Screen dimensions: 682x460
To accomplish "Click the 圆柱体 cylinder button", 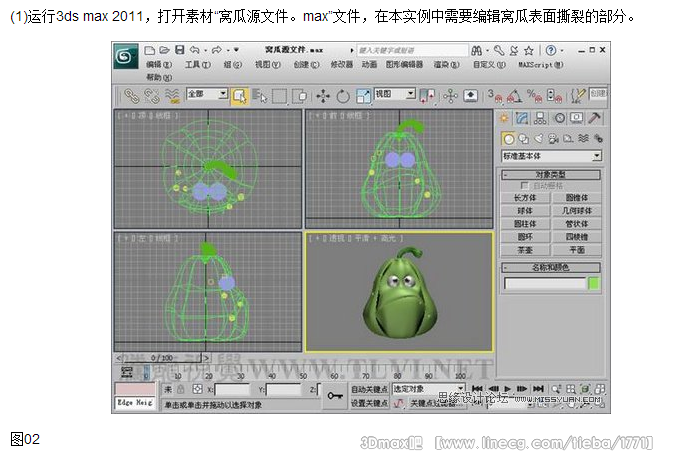I will pos(525,224).
